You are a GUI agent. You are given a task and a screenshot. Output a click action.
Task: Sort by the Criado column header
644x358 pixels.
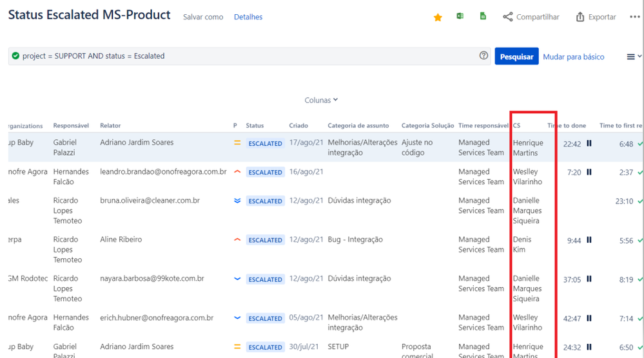pyautogui.click(x=298, y=126)
